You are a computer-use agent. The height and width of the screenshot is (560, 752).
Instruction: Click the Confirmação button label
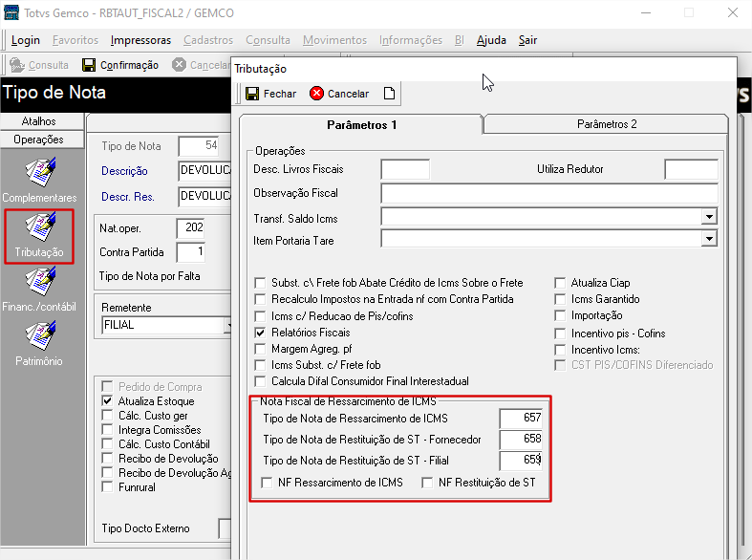129,65
